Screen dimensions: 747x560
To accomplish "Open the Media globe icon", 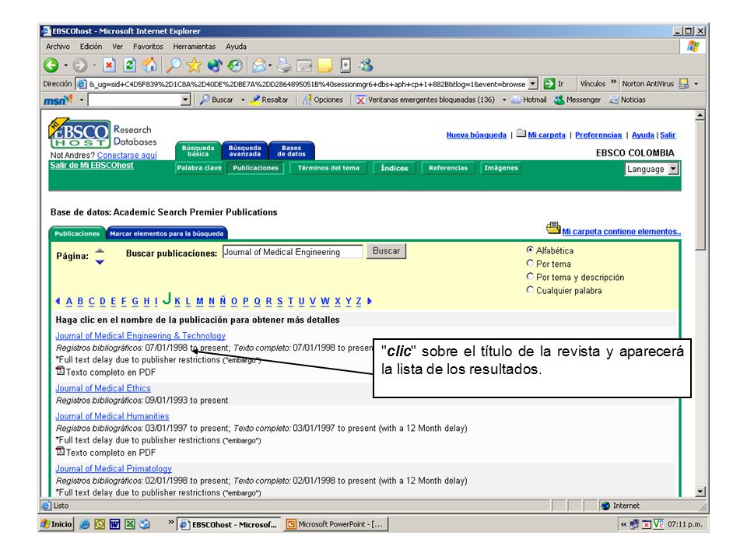I will coord(215,65).
